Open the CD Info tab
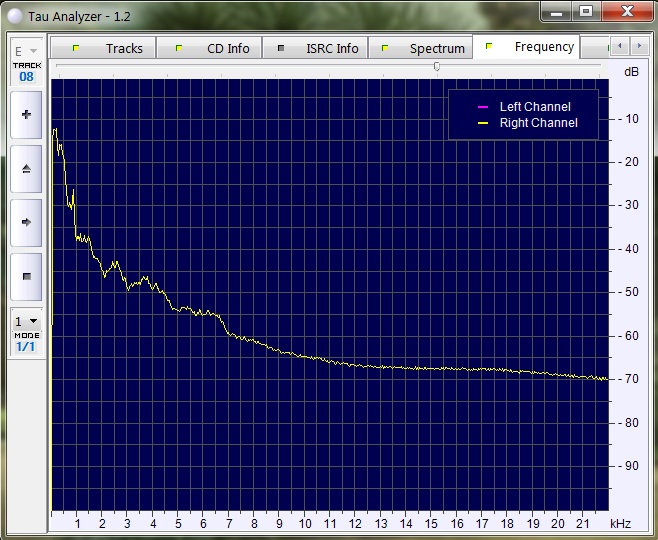658x540 pixels. pyautogui.click(x=214, y=48)
